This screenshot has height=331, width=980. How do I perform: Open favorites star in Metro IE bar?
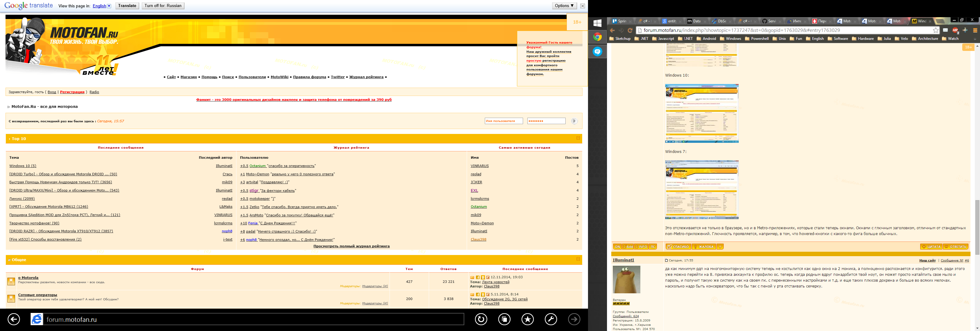click(x=528, y=319)
